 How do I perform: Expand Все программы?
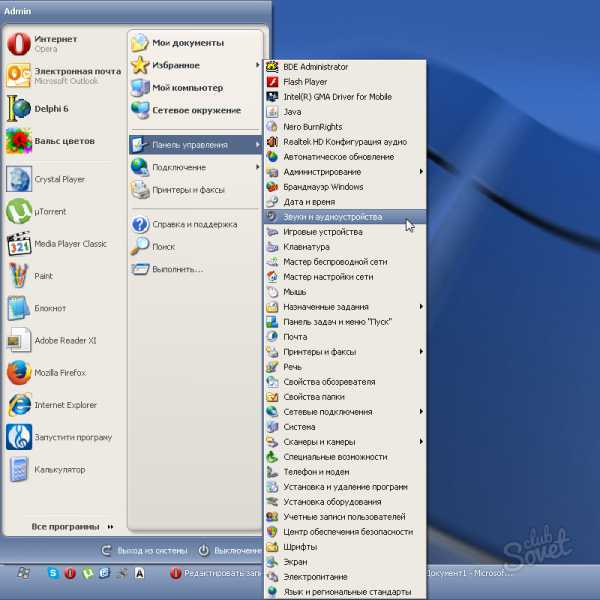pos(73,527)
